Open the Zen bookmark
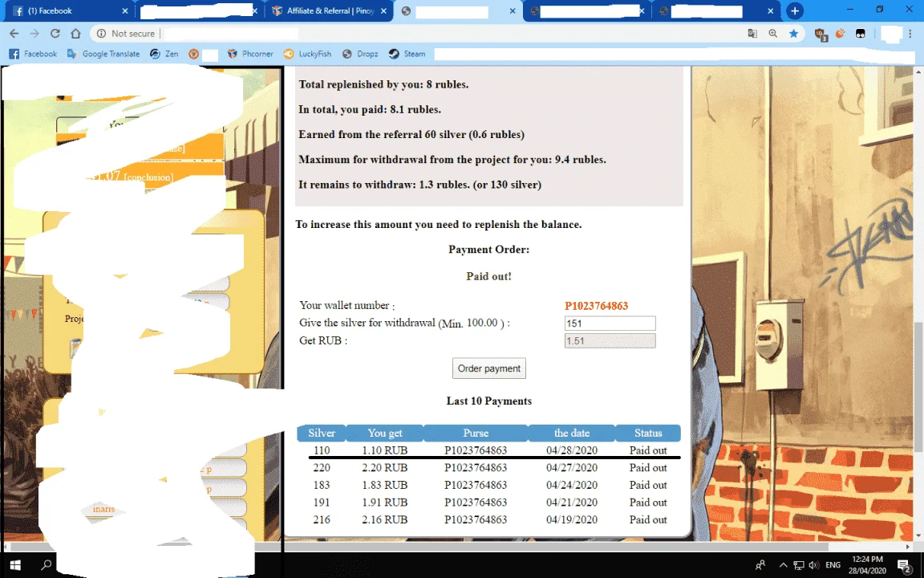 coord(164,54)
